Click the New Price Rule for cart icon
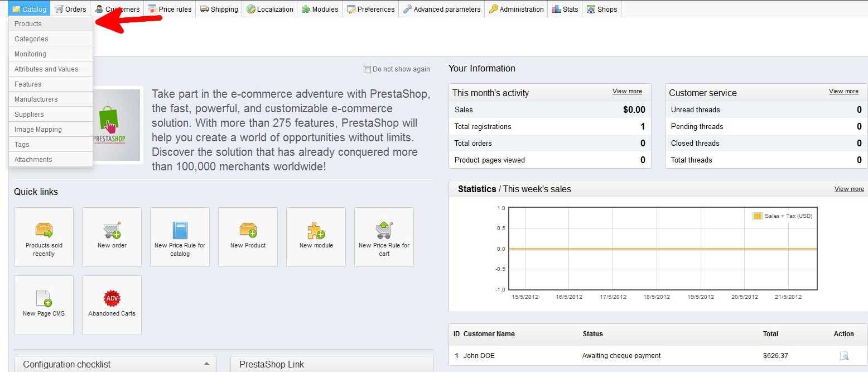868x372 pixels. (384, 230)
